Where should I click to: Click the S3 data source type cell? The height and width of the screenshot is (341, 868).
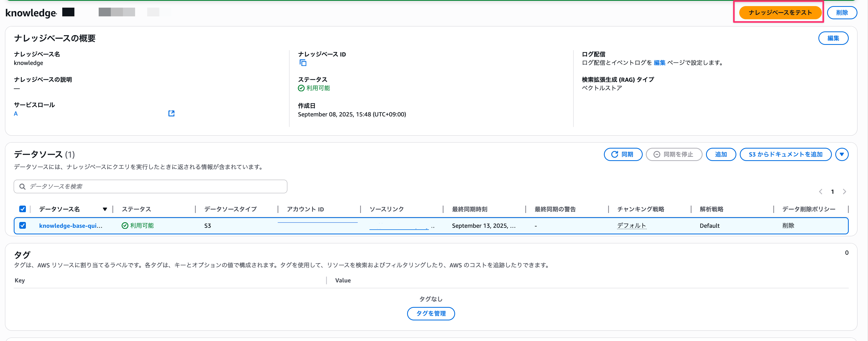click(x=208, y=226)
